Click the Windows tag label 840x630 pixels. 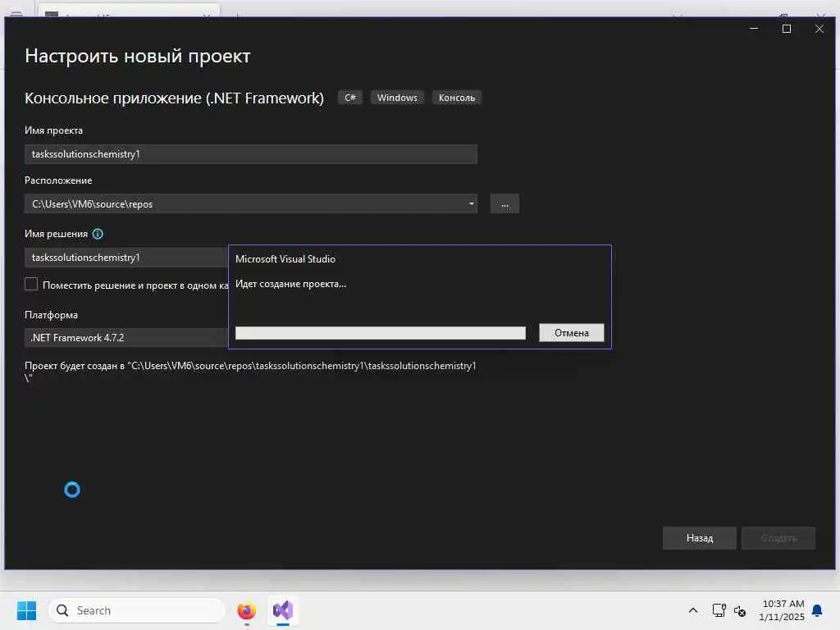[397, 98]
